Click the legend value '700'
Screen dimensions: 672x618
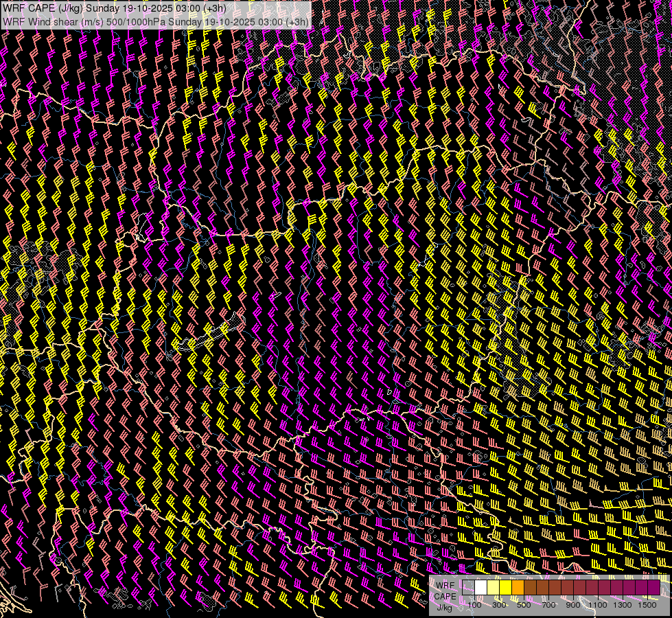(548, 605)
